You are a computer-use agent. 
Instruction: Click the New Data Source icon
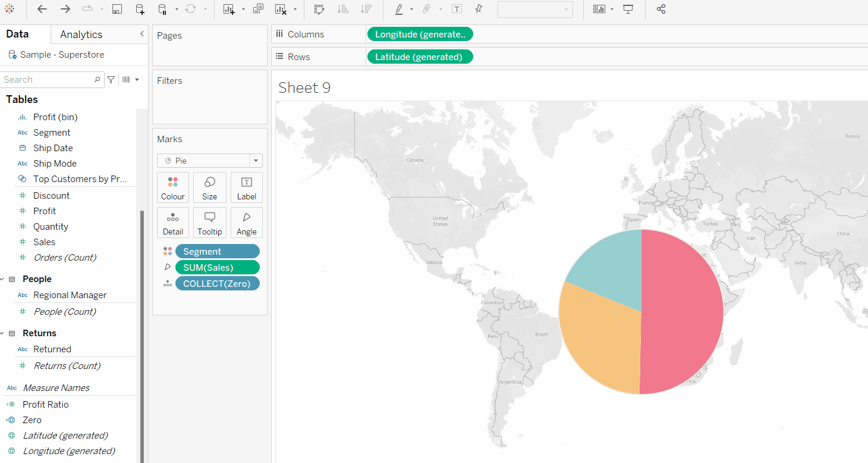tap(140, 9)
